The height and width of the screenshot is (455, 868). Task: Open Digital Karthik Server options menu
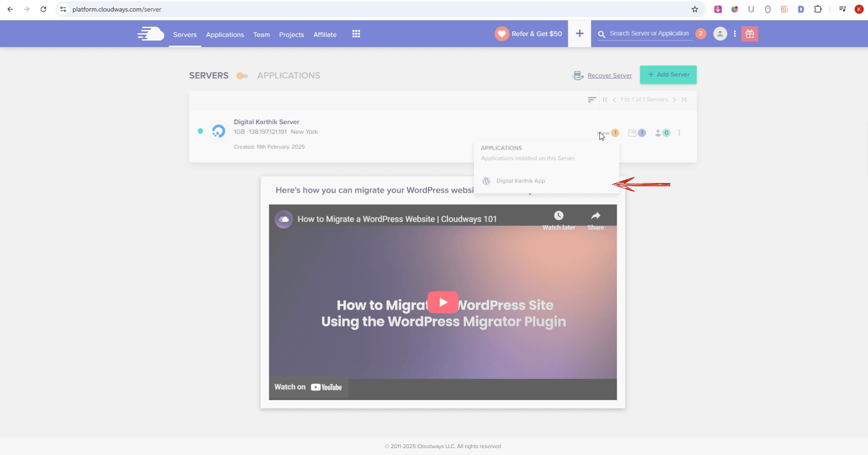tap(679, 133)
